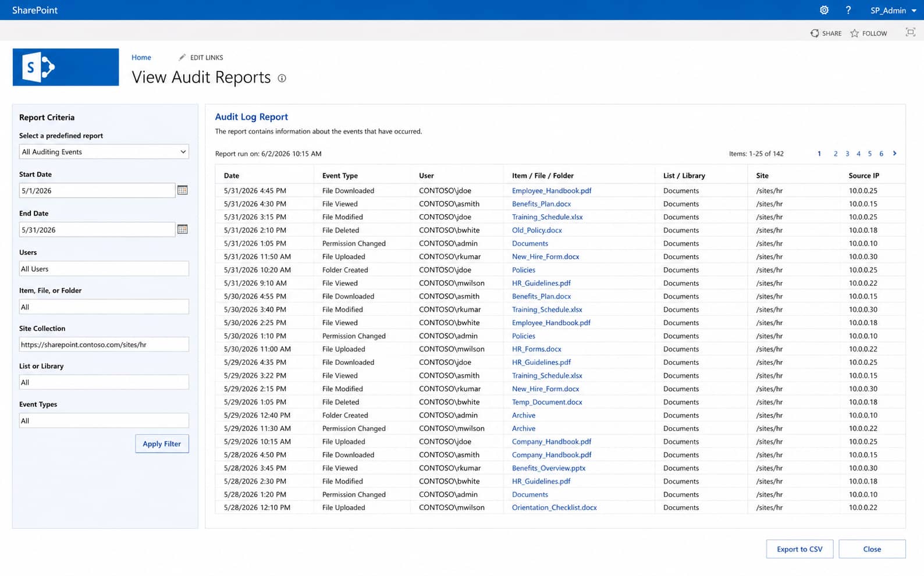Open Benefits_Plan.docx in 5/31 4:30 PM row
This screenshot has width=924, height=576.
click(x=541, y=204)
